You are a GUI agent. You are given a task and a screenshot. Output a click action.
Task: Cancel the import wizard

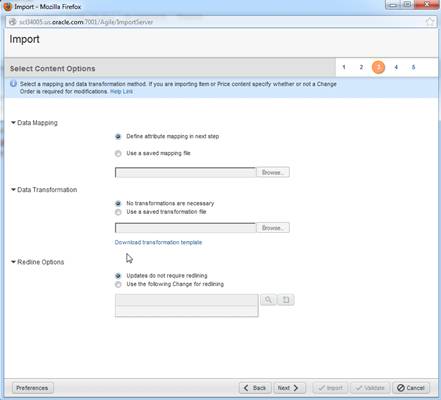411,388
